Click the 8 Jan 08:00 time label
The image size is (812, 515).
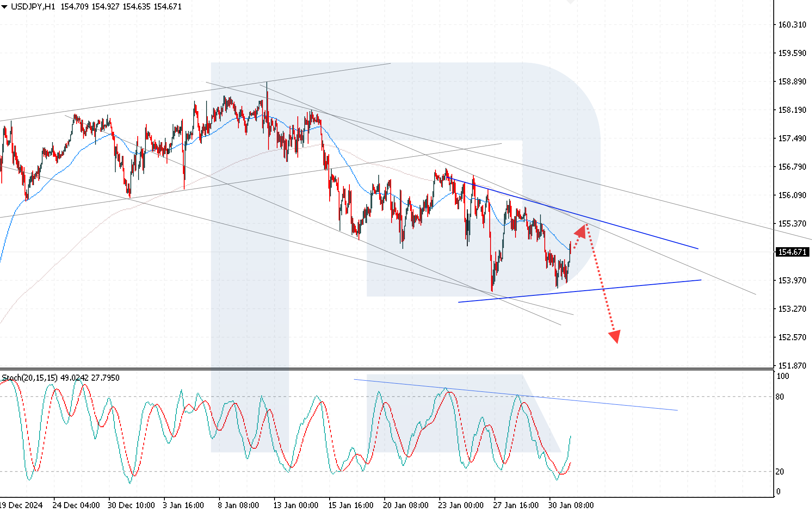[238, 505]
